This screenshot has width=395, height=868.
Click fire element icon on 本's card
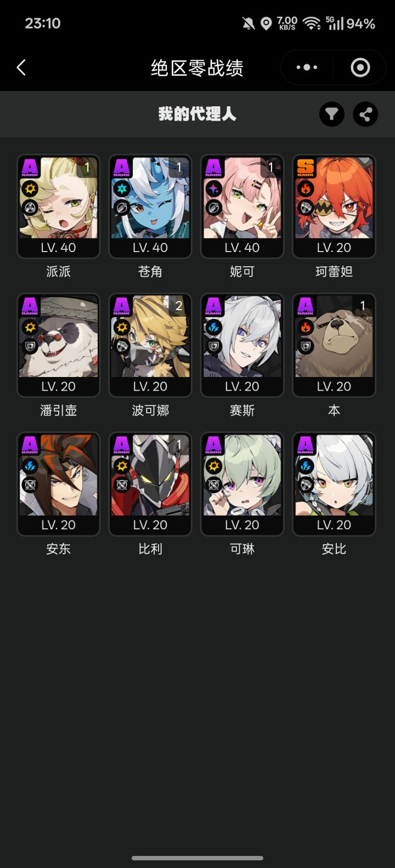click(x=306, y=328)
